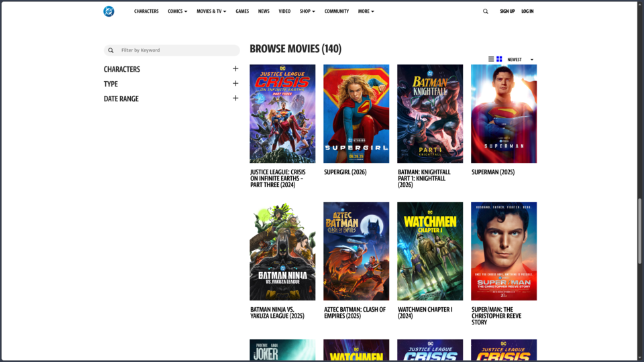The height and width of the screenshot is (362, 644).
Task: Open the Comics dropdown menu
Action: [x=177, y=11]
